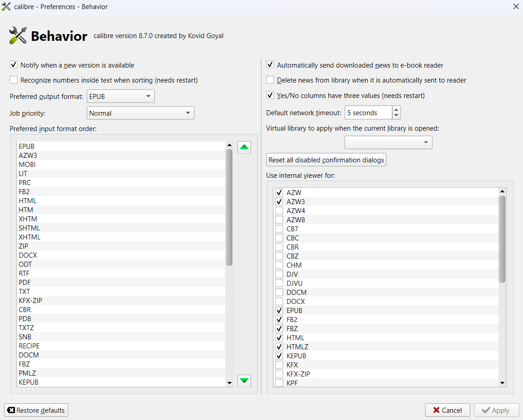Check CBR for internal viewer

point(279,247)
